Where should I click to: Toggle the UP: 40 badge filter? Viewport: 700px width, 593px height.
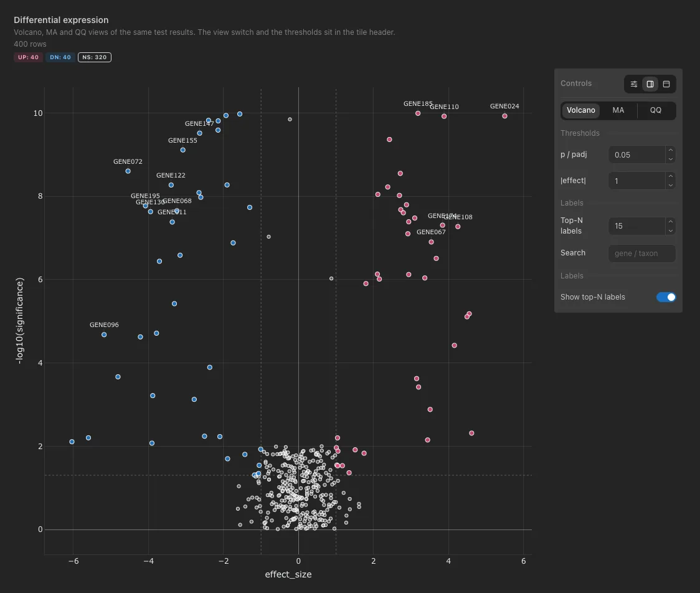click(28, 57)
